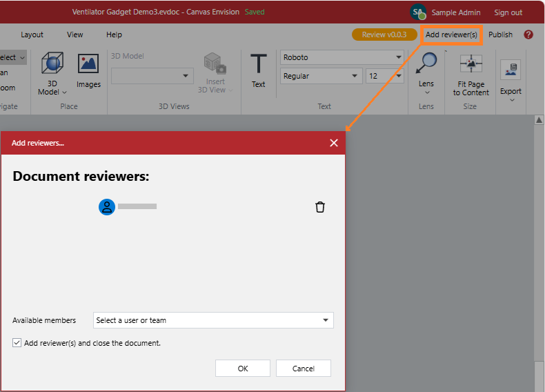The height and width of the screenshot is (392, 545).
Task: Click the Publish button
Action: coord(500,35)
